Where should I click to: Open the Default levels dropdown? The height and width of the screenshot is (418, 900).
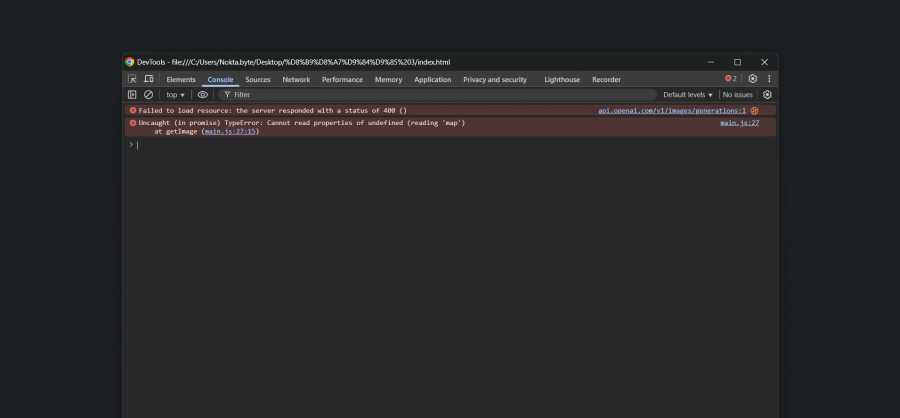pyautogui.click(x=688, y=95)
